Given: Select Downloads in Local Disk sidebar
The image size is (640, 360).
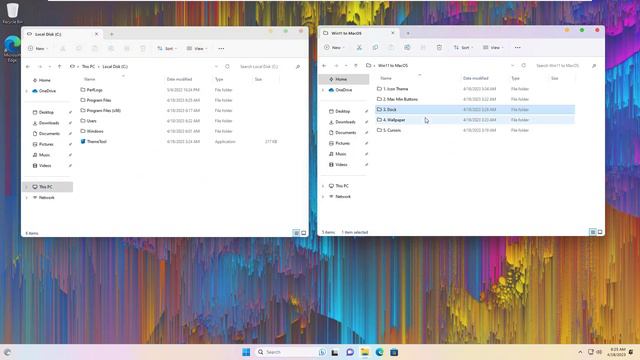Looking at the screenshot, I should click(48, 123).
